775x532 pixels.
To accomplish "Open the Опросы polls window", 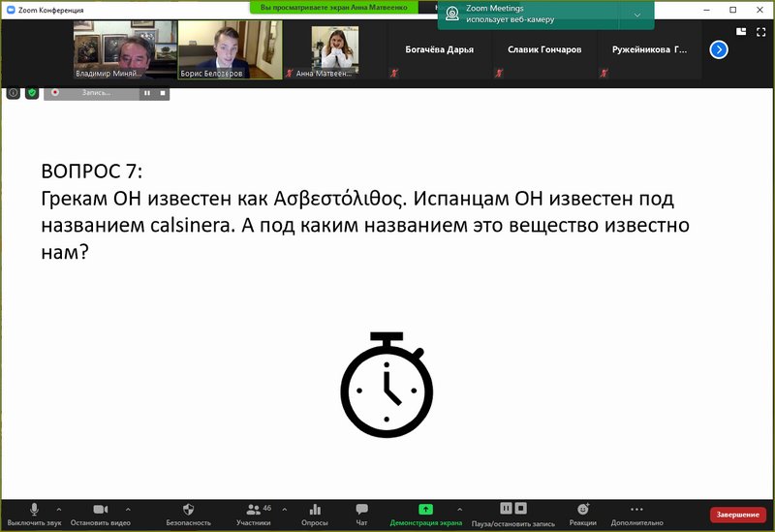I will 315,515.
